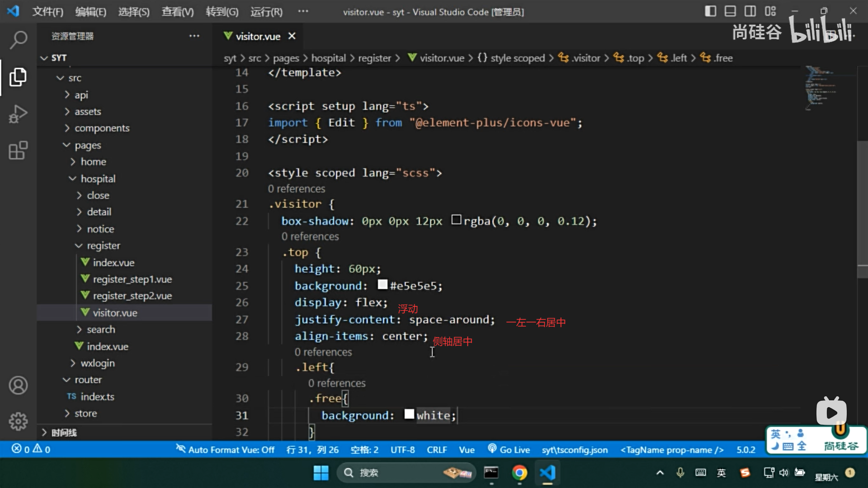
Task: Open the Accounts icon in activity bar
Action: [18, 385]
